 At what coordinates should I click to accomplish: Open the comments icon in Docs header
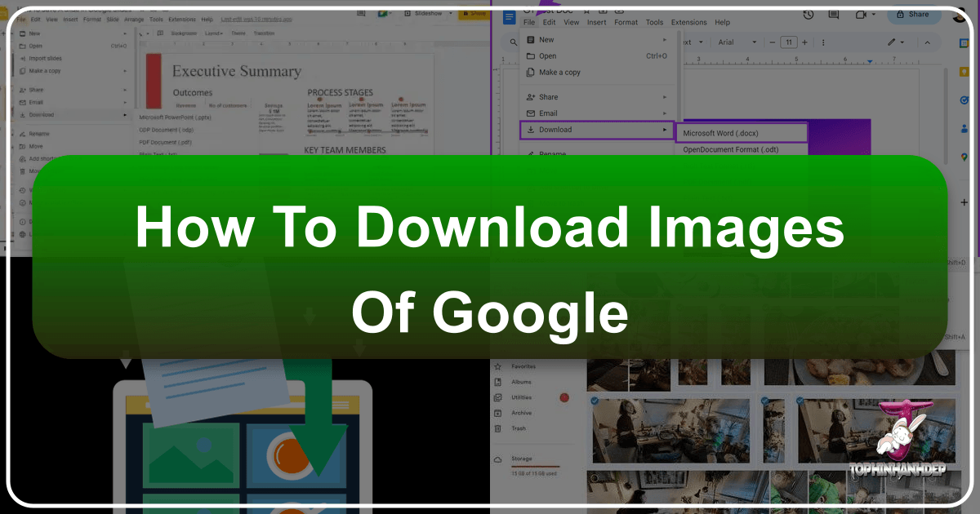(x=833, y=15)
